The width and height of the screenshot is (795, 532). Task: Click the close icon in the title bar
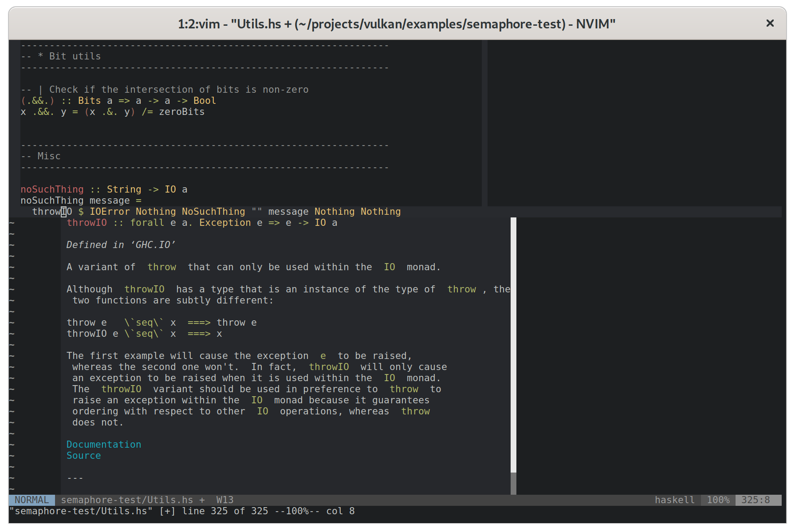tap(770, 24)
